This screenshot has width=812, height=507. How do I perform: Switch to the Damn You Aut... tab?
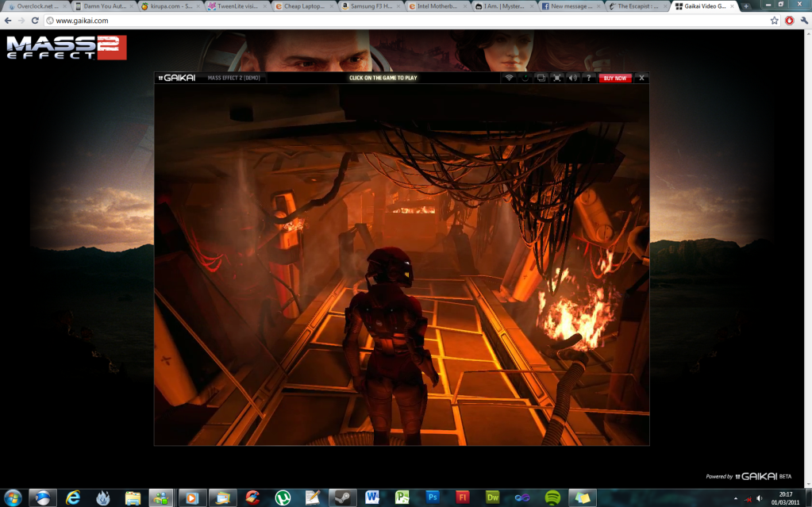coord(102,6)
